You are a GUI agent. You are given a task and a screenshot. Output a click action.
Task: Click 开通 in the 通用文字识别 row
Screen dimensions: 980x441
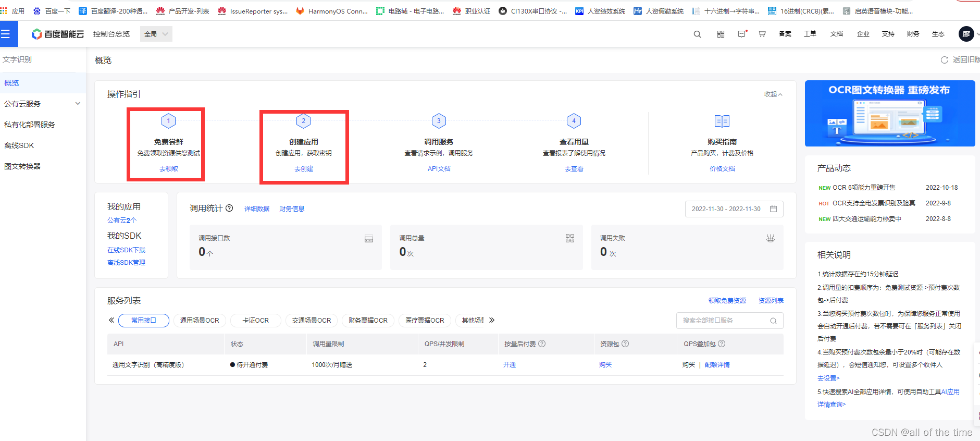click(509, 365)
